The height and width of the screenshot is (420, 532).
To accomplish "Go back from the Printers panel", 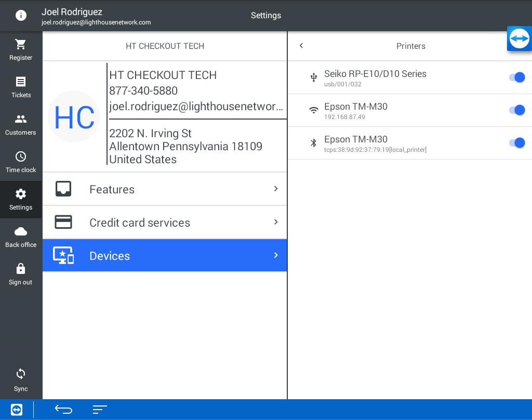I will click(x=301, y=46).
